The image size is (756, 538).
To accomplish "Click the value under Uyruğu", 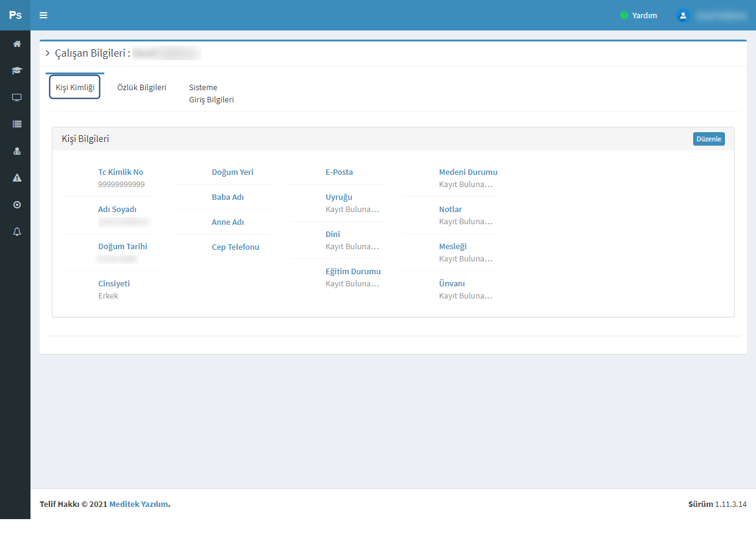I will 352,209.
